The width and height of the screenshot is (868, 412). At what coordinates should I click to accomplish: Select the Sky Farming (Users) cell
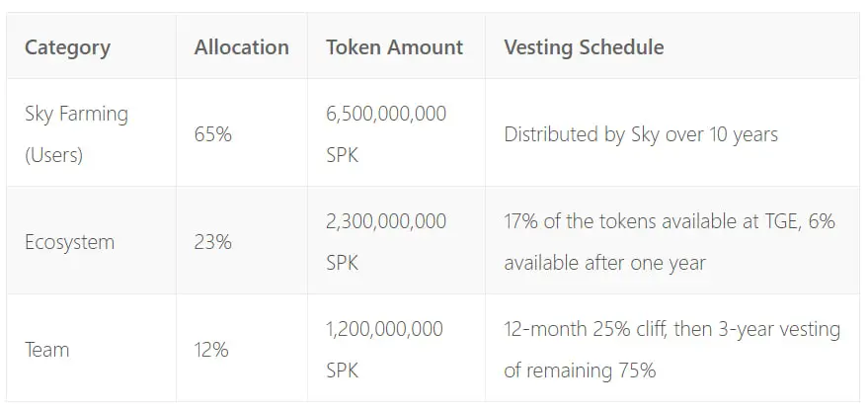(x=76, y=134)
